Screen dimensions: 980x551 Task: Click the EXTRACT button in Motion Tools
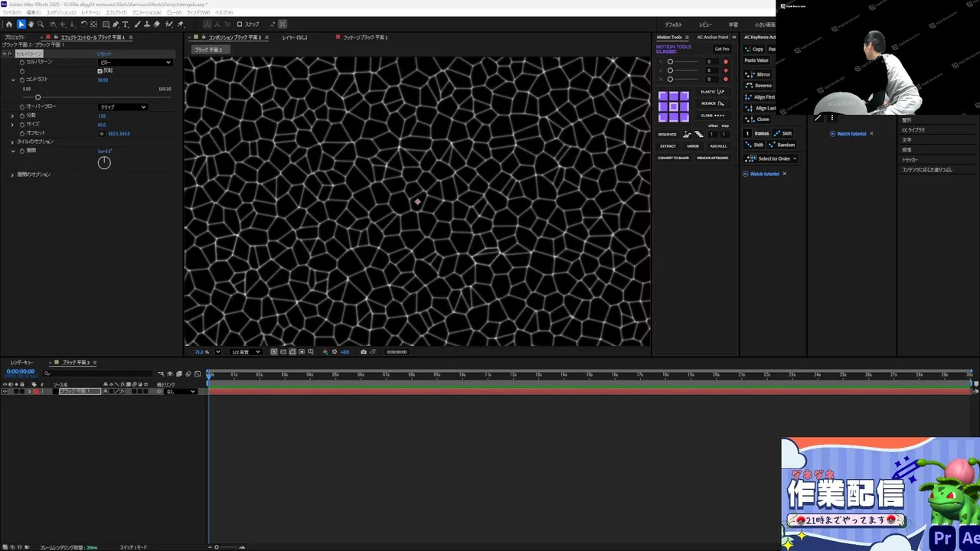pyautogui.click(x=668, y=146)
